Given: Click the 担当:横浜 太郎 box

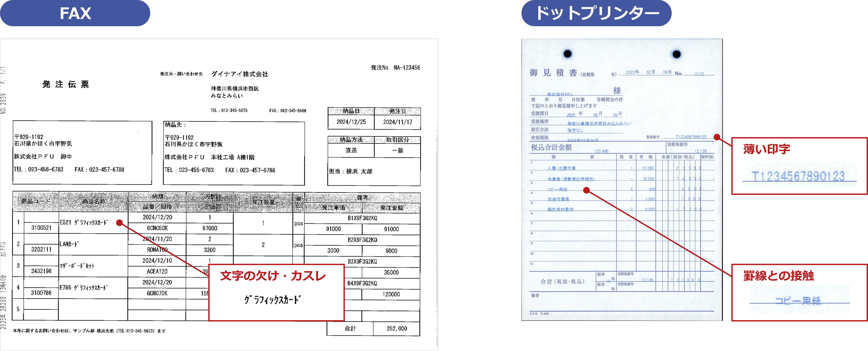Looking at the screenshot, I should tap(350, 171).
